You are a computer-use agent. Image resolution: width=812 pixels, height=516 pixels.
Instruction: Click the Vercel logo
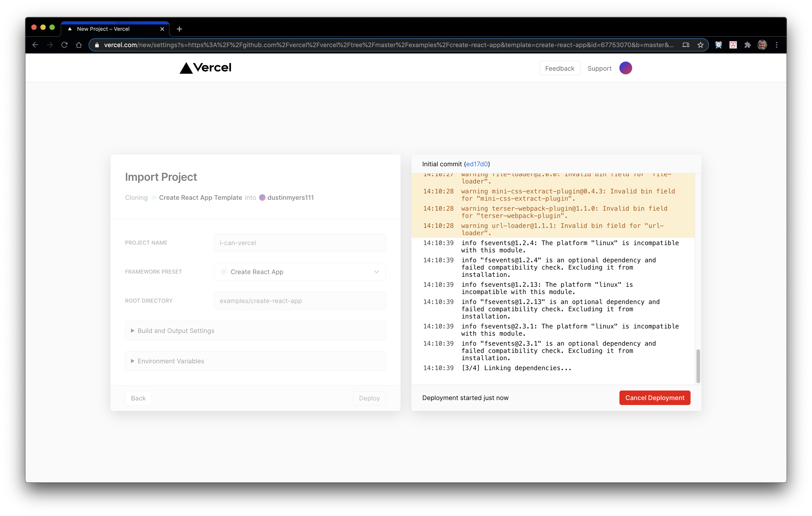click(x=205, y=68)
